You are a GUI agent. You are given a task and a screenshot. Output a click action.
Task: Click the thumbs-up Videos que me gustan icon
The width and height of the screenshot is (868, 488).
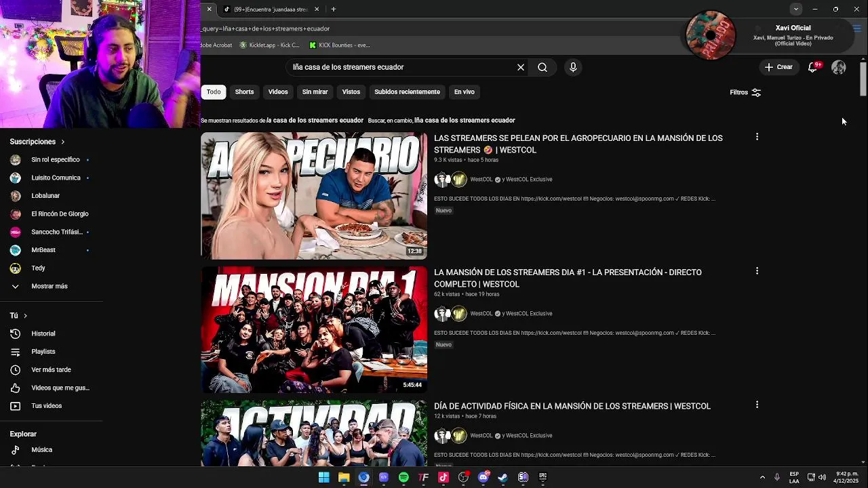pyautogui.click(x=15, y=388)
